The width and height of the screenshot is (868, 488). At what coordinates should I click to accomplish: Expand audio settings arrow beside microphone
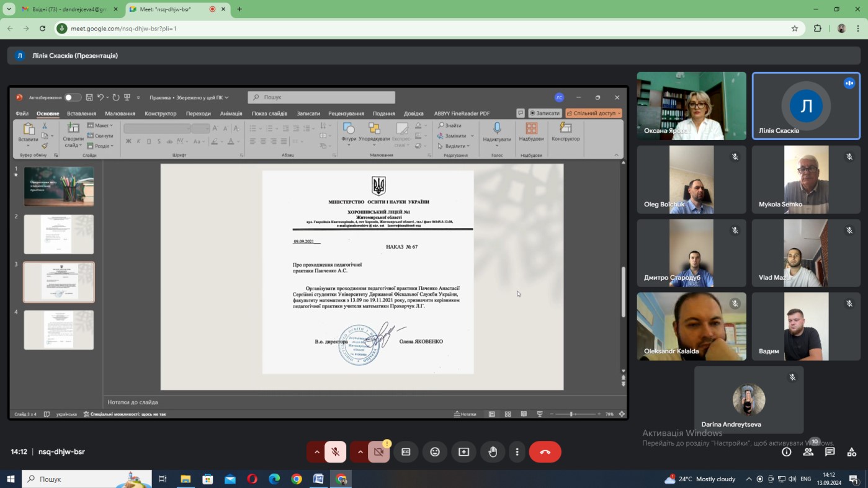click(317, 452)
